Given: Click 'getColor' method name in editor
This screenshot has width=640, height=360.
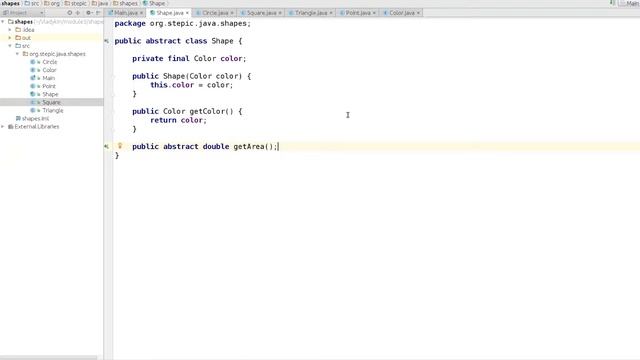Looking at the screenshot, I should click(x=207, y=111).
